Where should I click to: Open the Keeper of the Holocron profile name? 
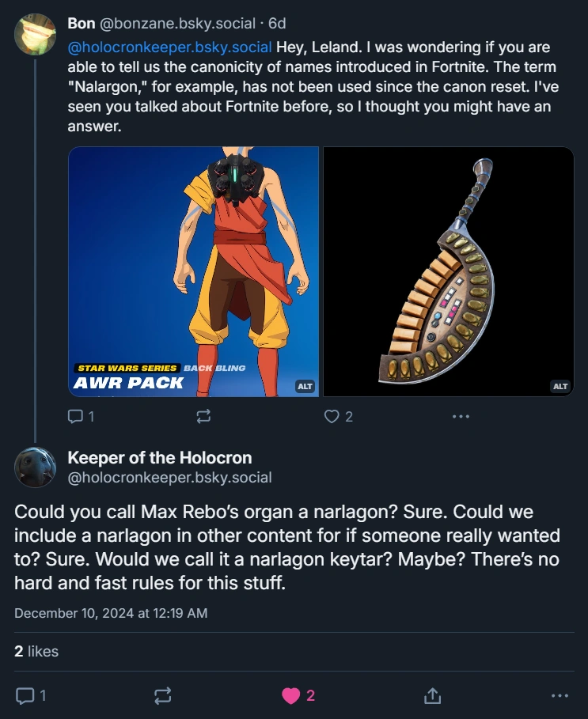click(160, 457)
